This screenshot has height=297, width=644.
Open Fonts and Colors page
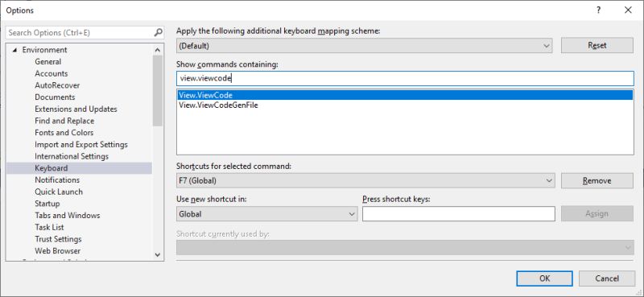(x=64, y=133)
